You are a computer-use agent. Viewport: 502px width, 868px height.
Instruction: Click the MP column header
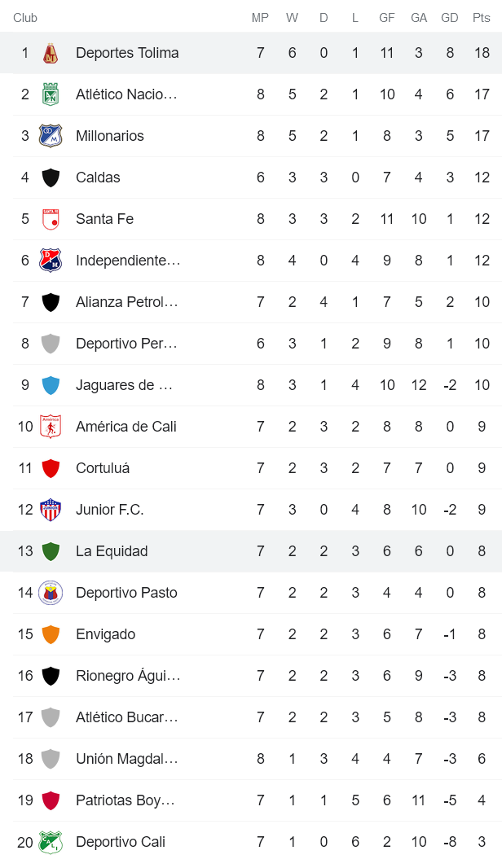pyautogui.click(x=260, y=15)
